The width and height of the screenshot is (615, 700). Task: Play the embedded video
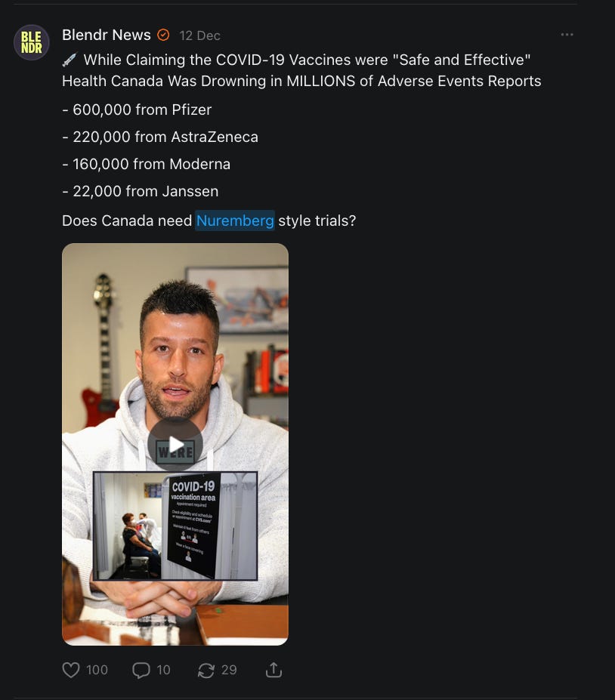point(175,444)
